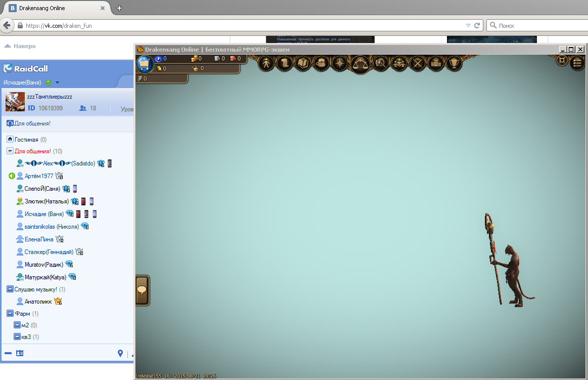Click the member count icon showing 18

pyautogui.click(x=83, y=108)
